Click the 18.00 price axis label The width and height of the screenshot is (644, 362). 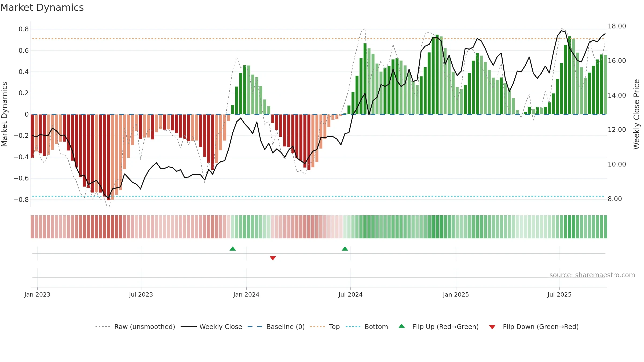coord(617,26)
